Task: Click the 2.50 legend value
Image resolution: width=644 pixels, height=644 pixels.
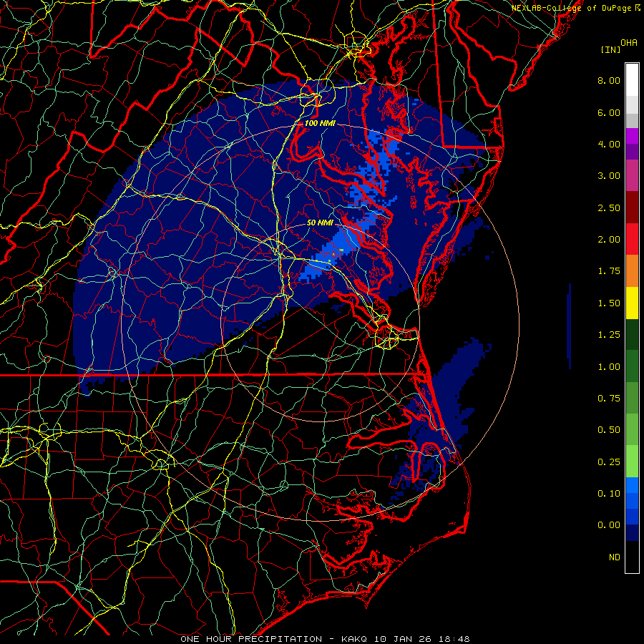Action: tap(609, 208)
